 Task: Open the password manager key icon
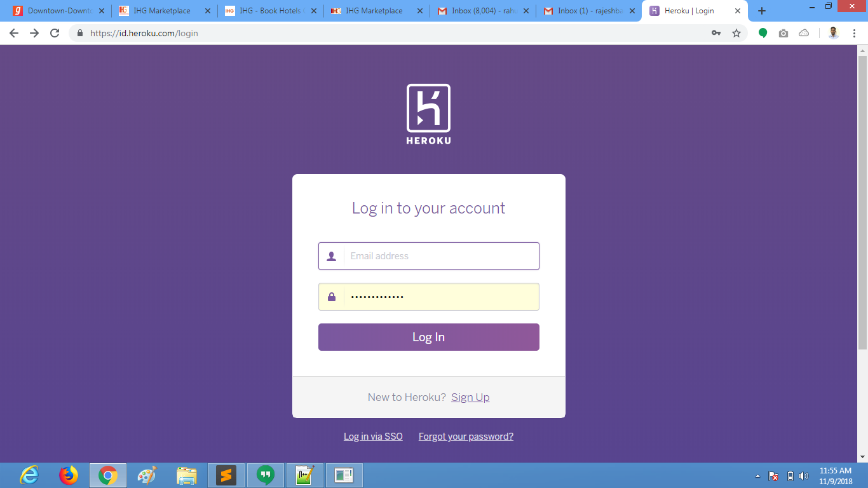[x=716, y=32]
